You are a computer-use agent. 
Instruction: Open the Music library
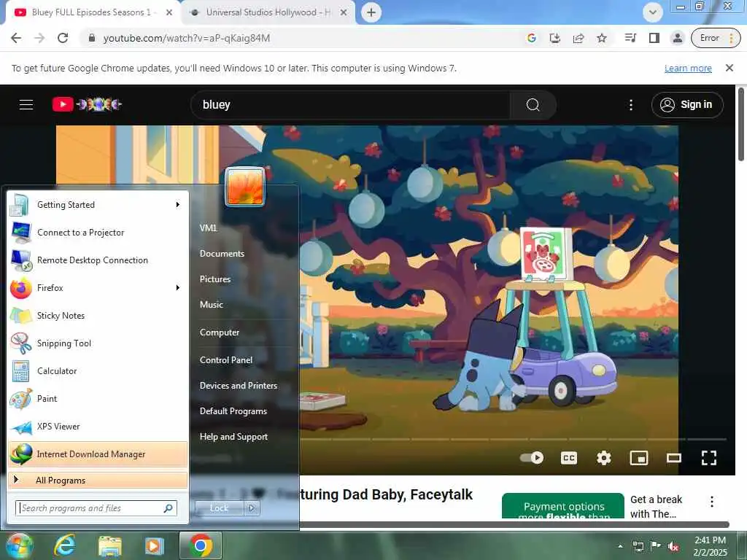coord(212,305)
